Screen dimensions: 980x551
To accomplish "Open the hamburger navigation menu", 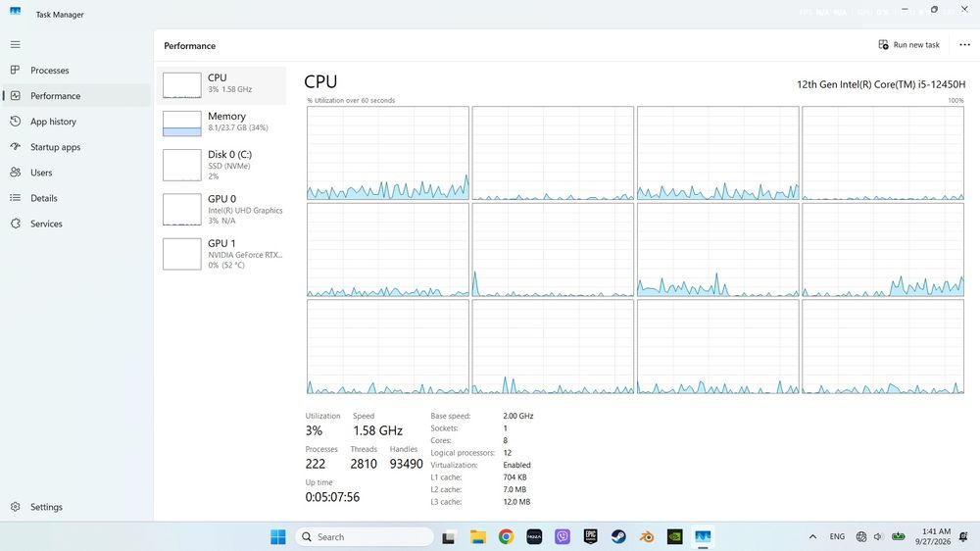I will (x=15, y=44).
